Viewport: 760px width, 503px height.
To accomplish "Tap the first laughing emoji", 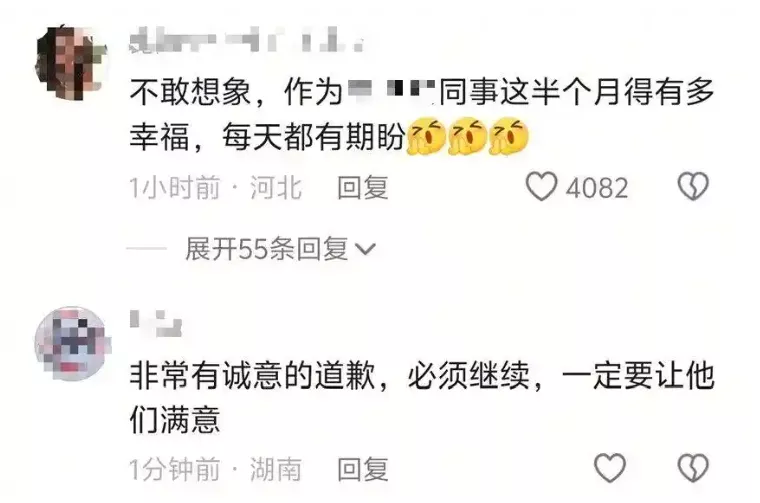I will coord(427,137).
